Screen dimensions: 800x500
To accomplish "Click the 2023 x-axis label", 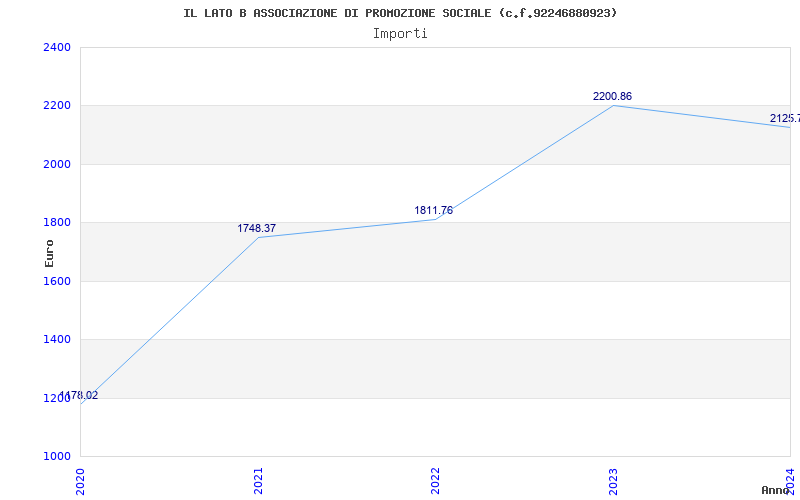I will pos(613,481).
